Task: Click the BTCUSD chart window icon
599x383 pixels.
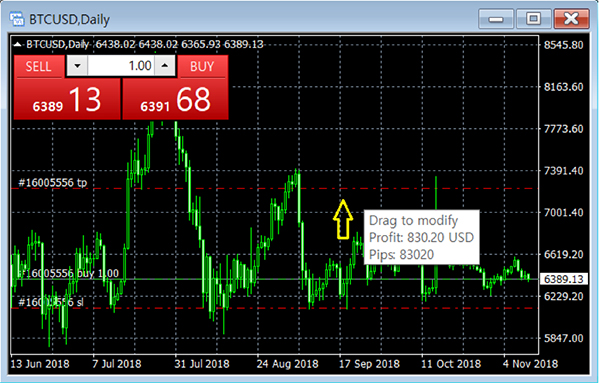Action: [17, 19]
